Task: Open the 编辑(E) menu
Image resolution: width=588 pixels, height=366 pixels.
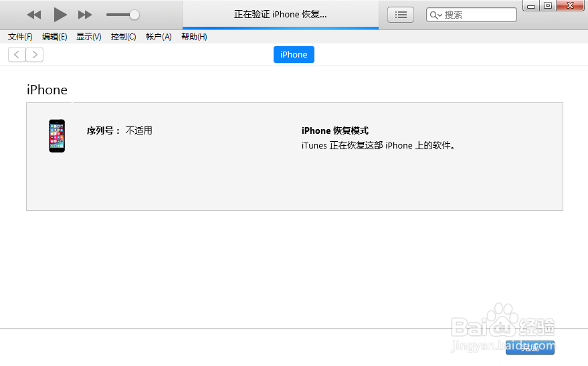Action: coord(54,37)
